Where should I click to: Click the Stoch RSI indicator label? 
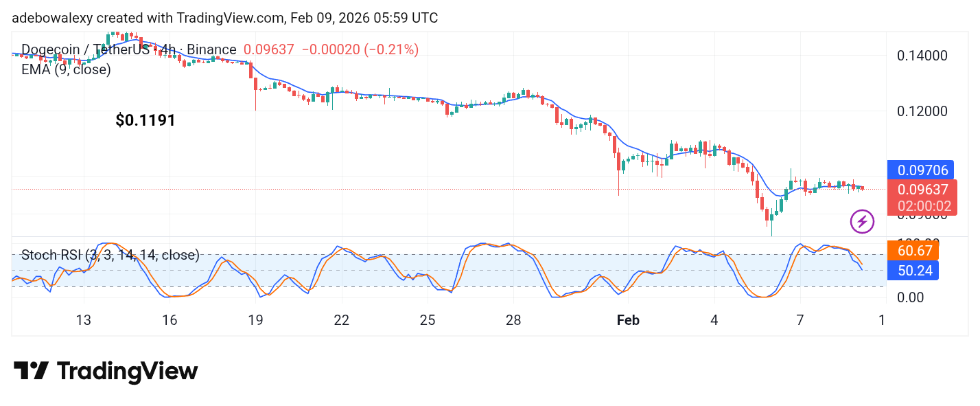(x=110, y=255)
